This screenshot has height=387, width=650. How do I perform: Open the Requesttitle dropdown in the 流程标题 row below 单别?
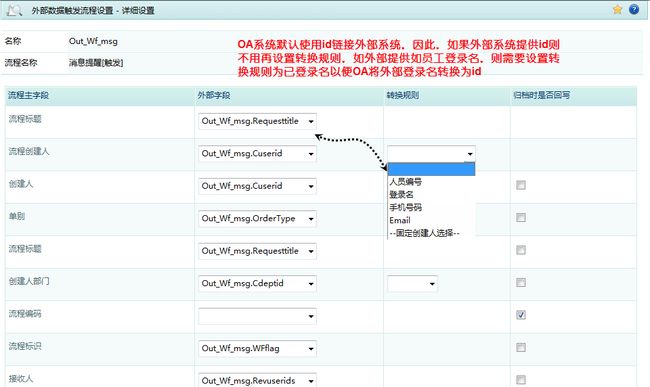pyautogui.click(x=257, y=251)
